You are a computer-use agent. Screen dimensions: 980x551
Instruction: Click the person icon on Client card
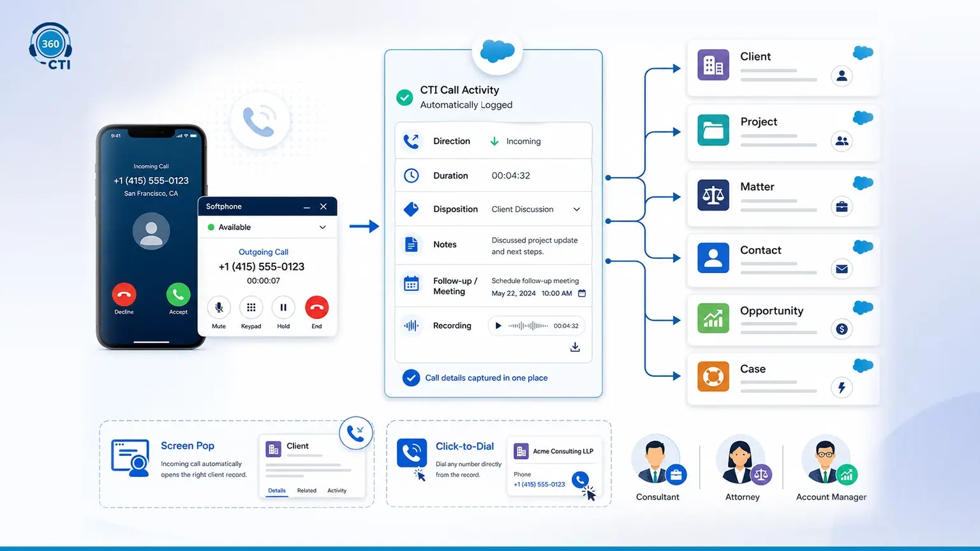[842, 76]
